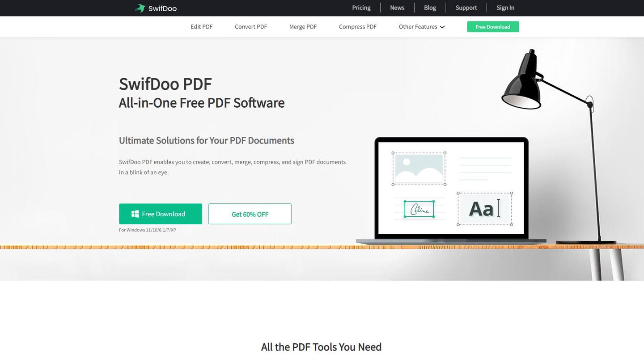Open the Edit PDF page
This screenshot has height=362, width=644.
[x=201, y=27]
